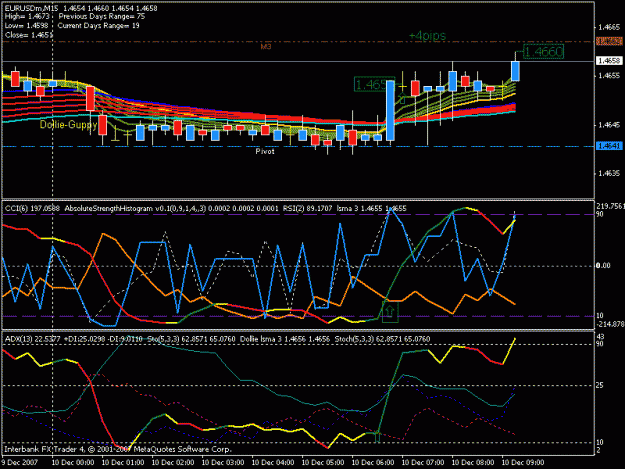Click the latest blue candle beside the 1.4660 box
Viewport: 625px width, 469px height.
[x=515, y=71]
